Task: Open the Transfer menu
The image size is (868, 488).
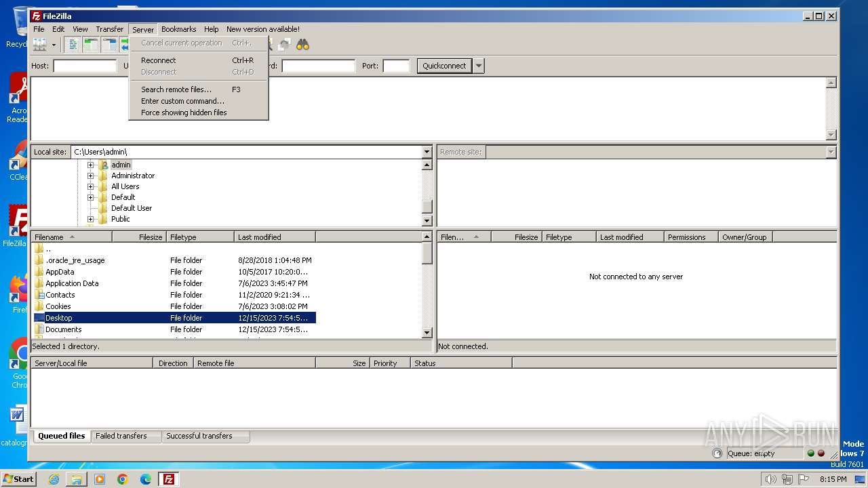Action: [x=109, y=29]
